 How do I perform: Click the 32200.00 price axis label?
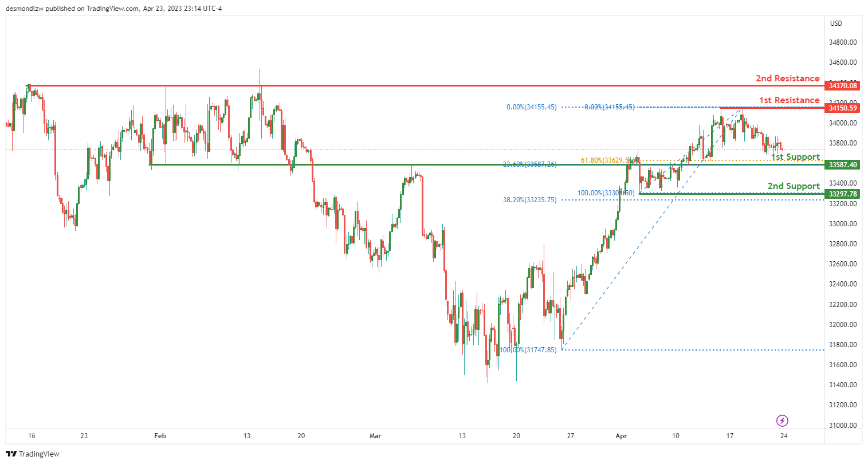[843, 305]
